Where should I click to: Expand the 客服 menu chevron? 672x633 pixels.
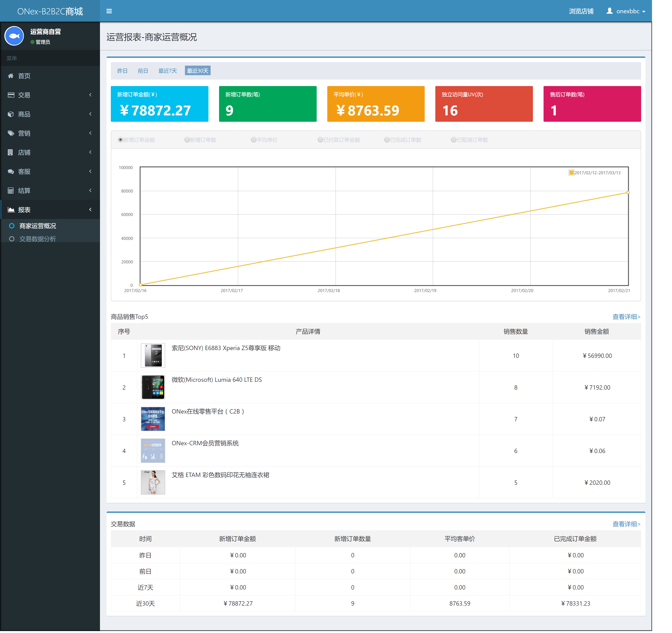tap(90, 172)
